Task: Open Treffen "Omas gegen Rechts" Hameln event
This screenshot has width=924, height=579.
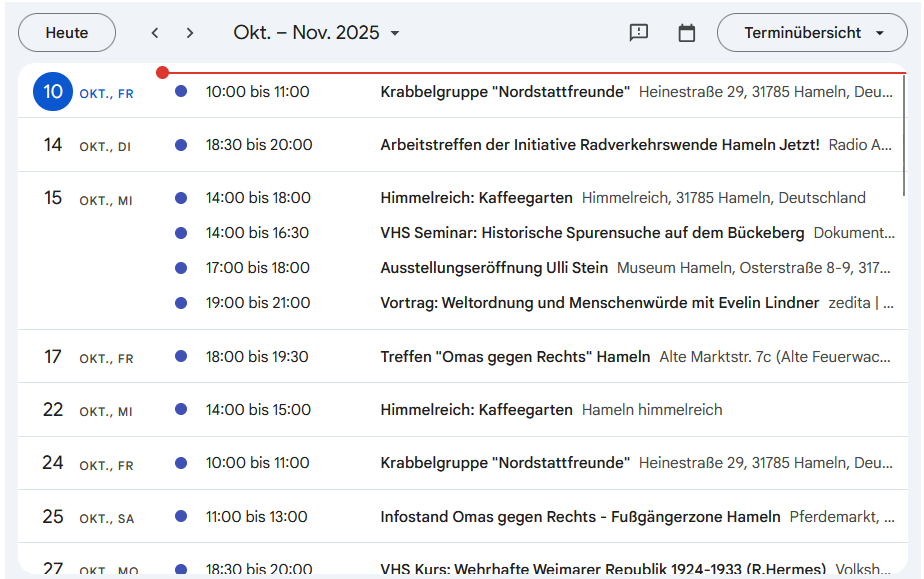Action: (515, 357)
